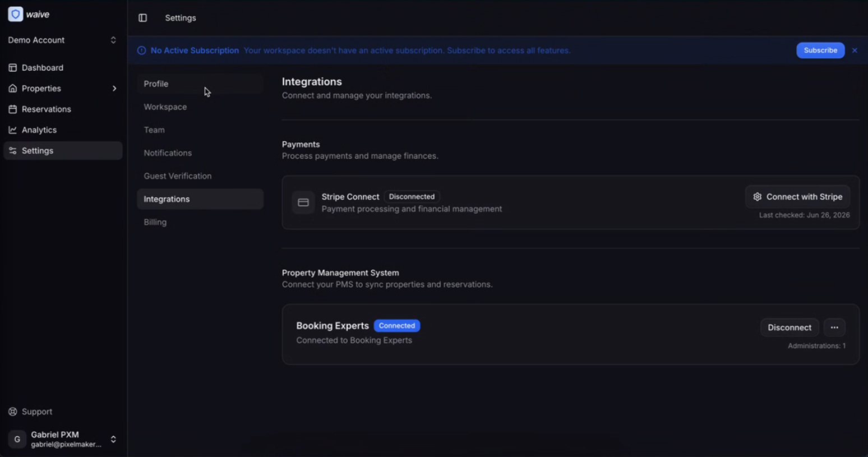868x457 pixels.
Task: Open Booking Experts more options menu
Action: point(834,327)
